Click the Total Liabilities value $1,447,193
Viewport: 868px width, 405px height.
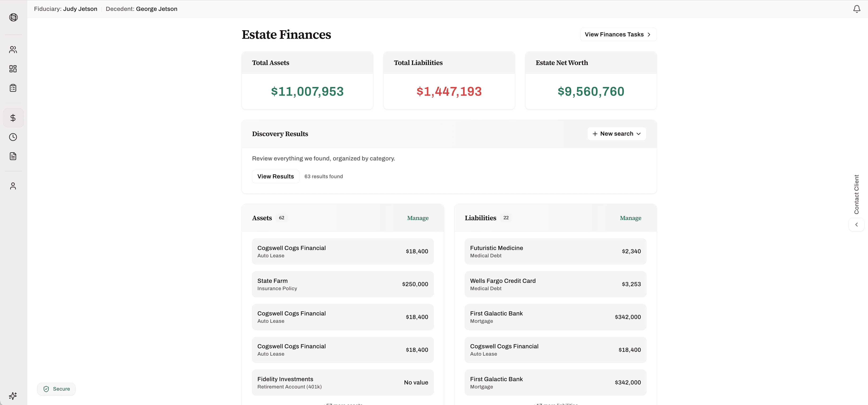449,91
